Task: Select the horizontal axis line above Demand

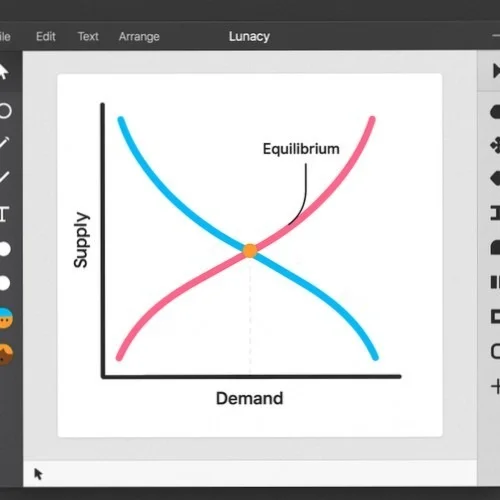Action: [x=252, y=377]
